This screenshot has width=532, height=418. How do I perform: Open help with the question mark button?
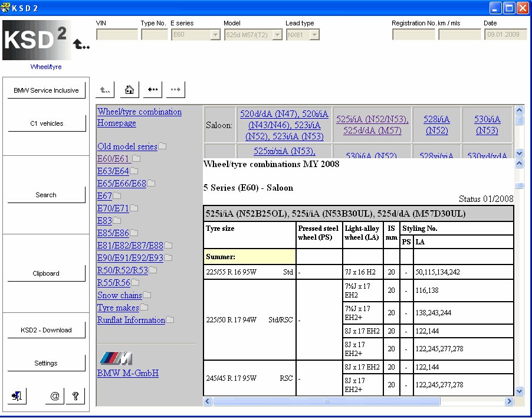click(x=75, y=396)
